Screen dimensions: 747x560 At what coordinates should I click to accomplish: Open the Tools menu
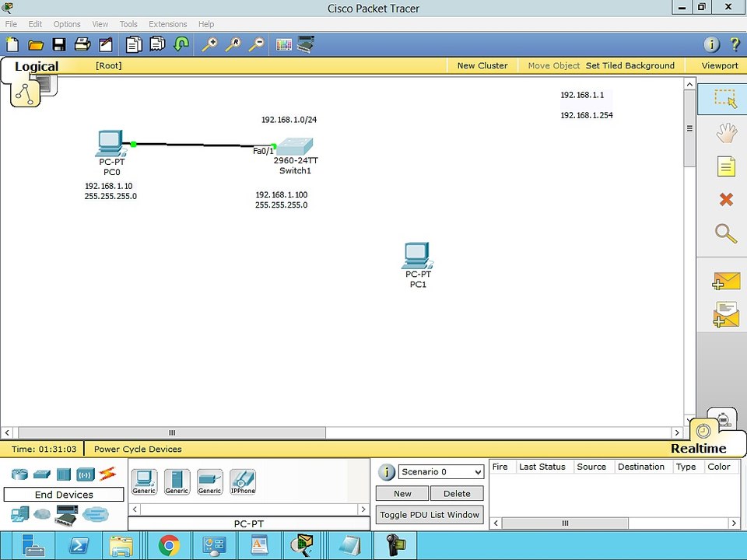[x=128, y=24]
